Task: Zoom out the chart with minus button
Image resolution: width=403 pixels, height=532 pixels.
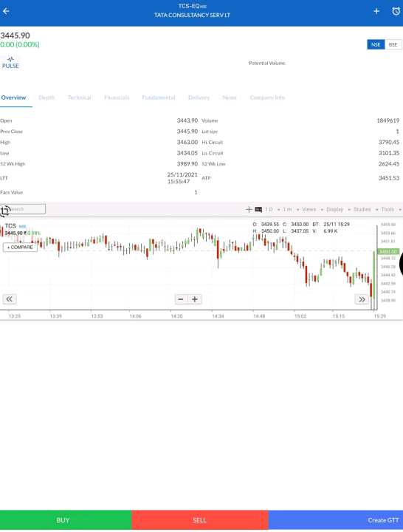Action: [181, 299]
